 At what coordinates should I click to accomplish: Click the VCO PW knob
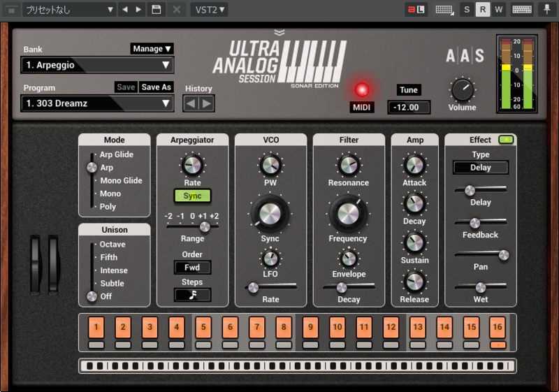click(x=270, y=165)
